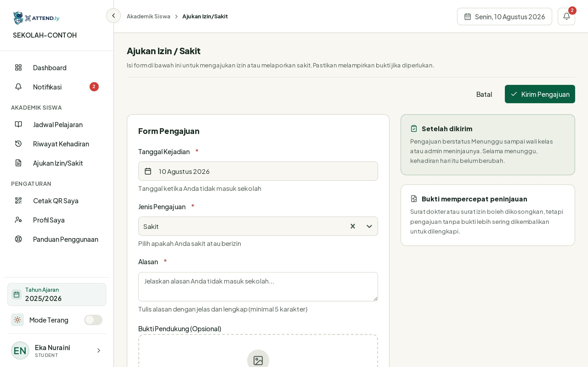This screenshot has width=588, height=367.
Task: Click the notification bell icon in header
Action: pyautogui.click(x=566, y=17)
